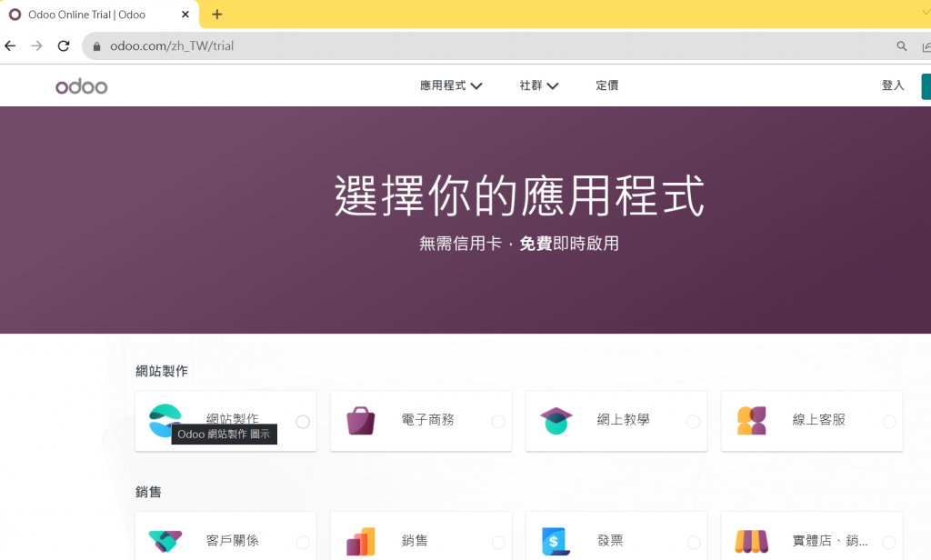The height and width of the screenshot is (560, 931).
Task: Click the Odoo favicon on the tab
Action: [x=15, y=15]
